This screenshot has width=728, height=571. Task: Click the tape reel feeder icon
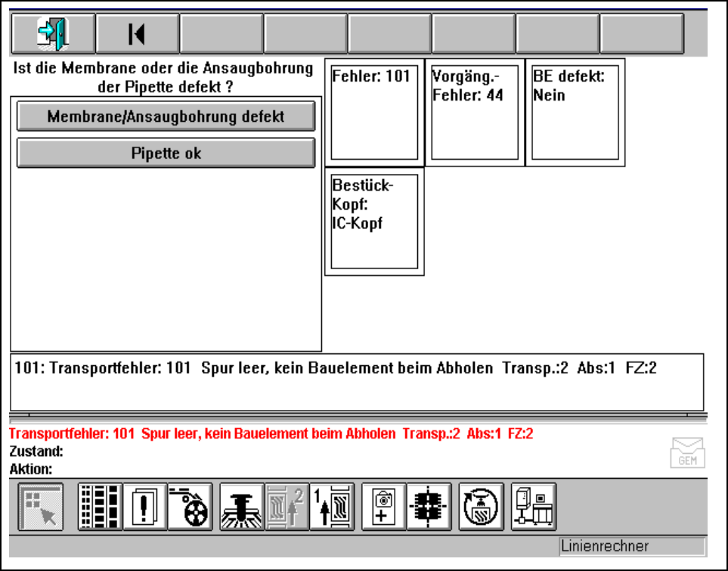pyautogui.click(x=190, y=507)
